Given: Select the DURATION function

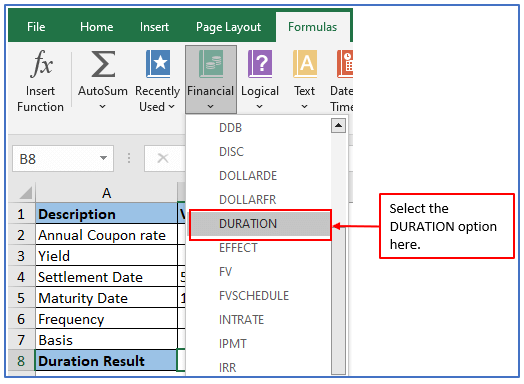Looking at the screenshot, I should click(260, 224).
